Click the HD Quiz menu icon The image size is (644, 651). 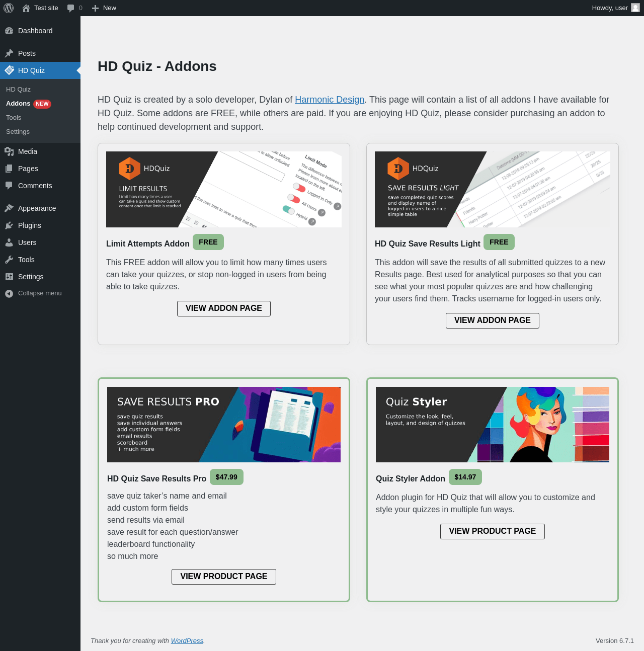9,70
